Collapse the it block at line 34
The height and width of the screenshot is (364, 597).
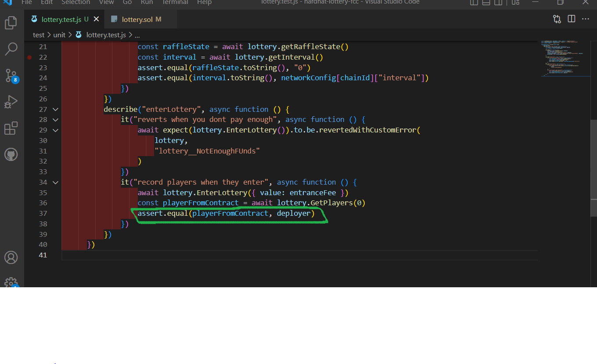(x=55, y=182)
